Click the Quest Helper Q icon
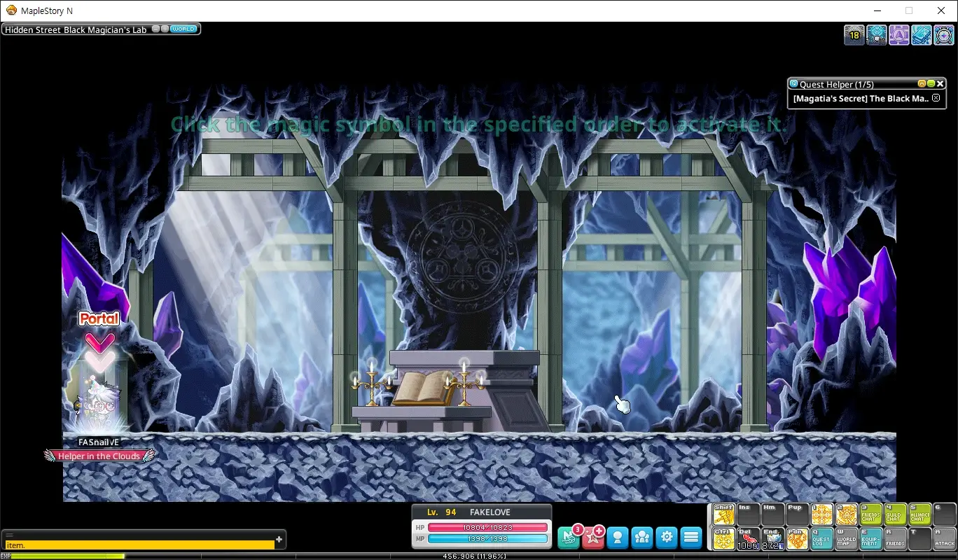The width and height of the screenshot is (958, 560). click(793, 84)
